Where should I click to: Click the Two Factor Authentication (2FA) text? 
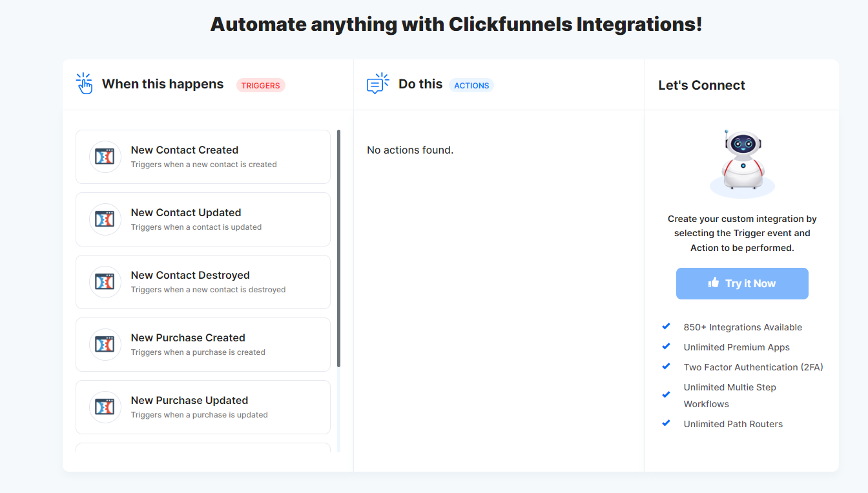click(x=754, y=367)
